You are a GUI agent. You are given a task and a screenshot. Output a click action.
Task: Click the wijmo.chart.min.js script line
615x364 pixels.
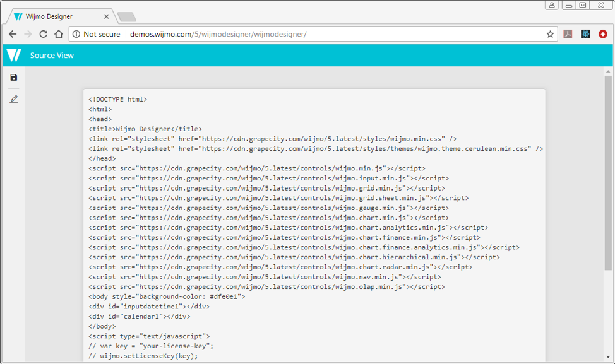[269, 218]
